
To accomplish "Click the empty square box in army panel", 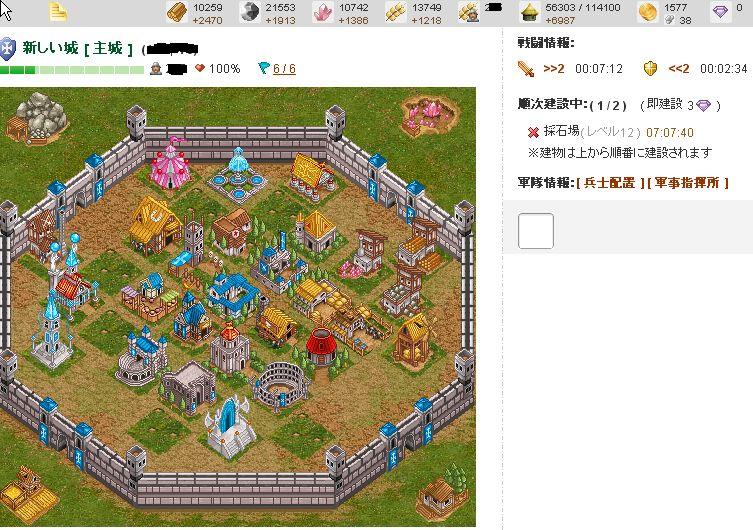I will tap(536, 231).
